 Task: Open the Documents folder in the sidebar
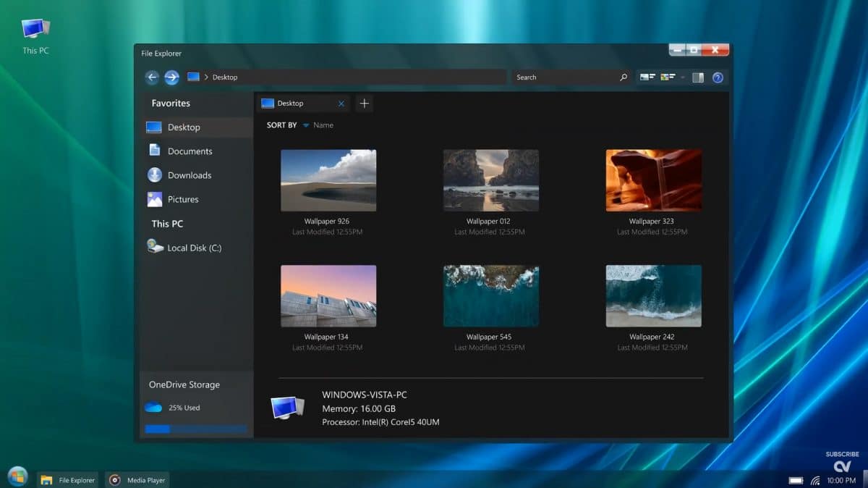[192, 151]
